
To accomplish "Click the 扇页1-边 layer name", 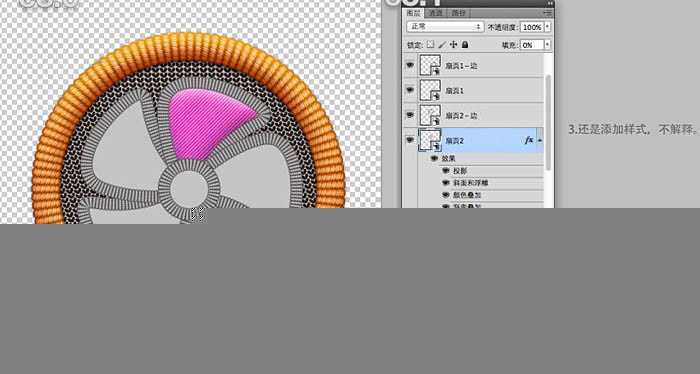I will pos(461,66).
